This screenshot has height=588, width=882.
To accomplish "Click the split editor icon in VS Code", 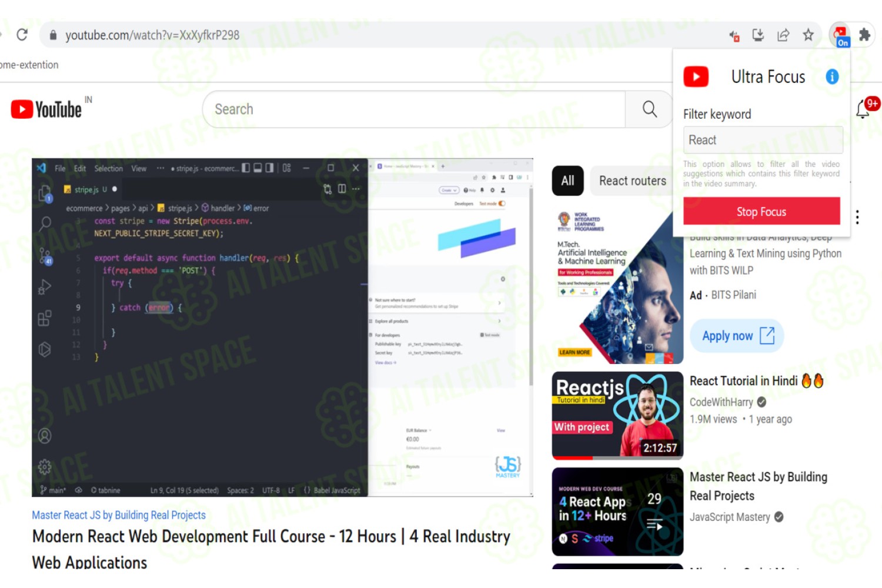I will pyautogui.click(x=342, y=189).
